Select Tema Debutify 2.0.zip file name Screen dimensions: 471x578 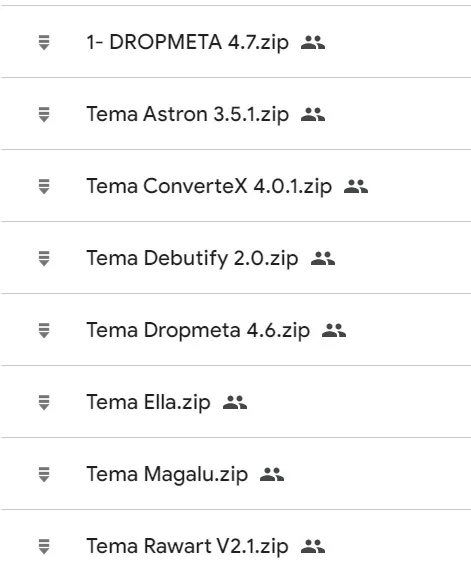click(192, 259)
